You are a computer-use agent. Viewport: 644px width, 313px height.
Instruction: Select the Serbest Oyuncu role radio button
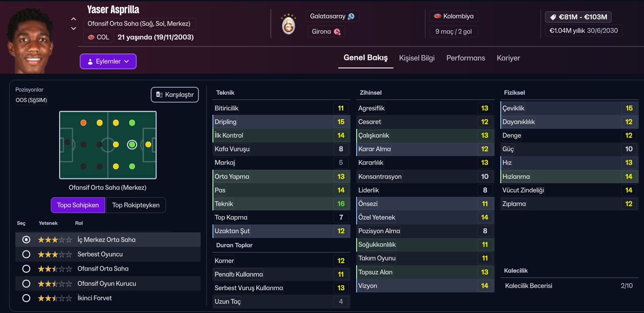[26, 254]
